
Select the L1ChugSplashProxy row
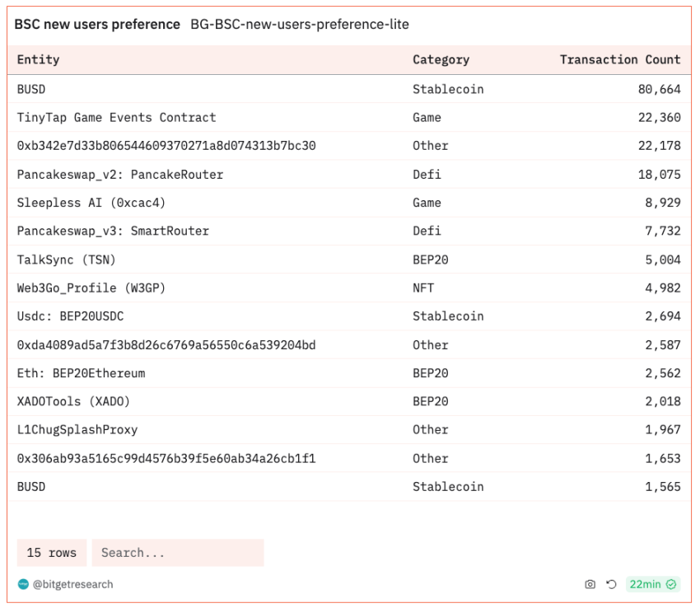click(x=77, y=430)
